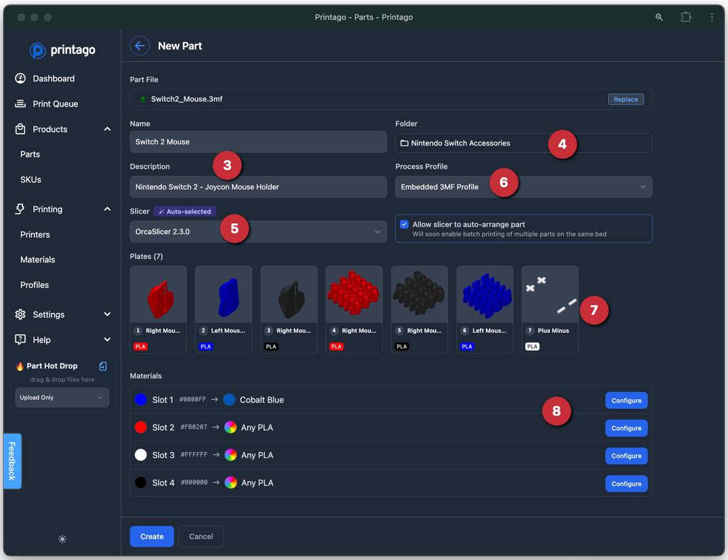Open the Slicer dropdown showing OrcaSlicer 2.3.0

point(258,232)
